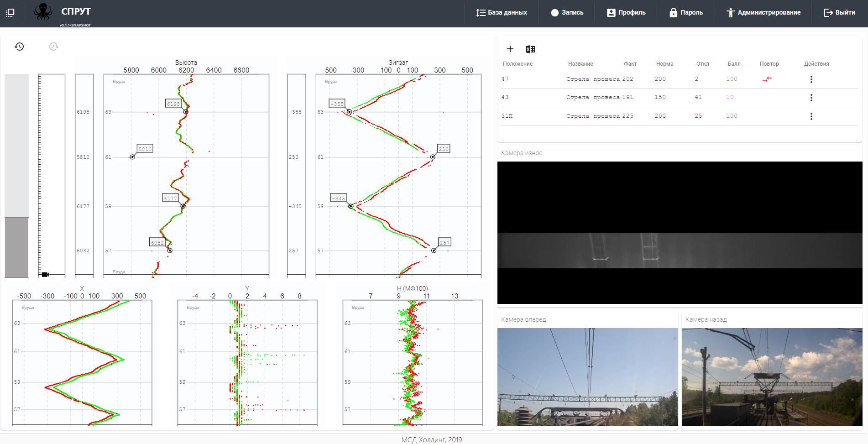Click the deviation value 41 in row 43
Viewport: 868px width, 444px height.
tap(698, 97)
